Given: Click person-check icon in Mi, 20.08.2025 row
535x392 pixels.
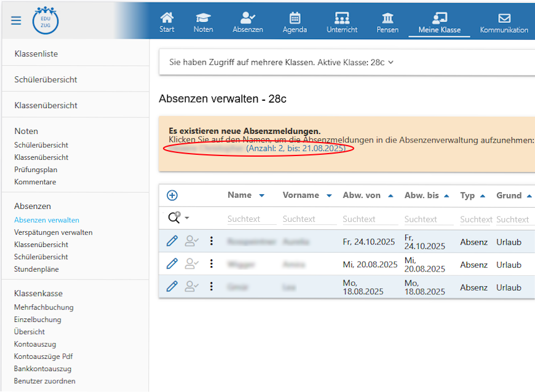Looking at the screenshot, I should click(191, 264).
